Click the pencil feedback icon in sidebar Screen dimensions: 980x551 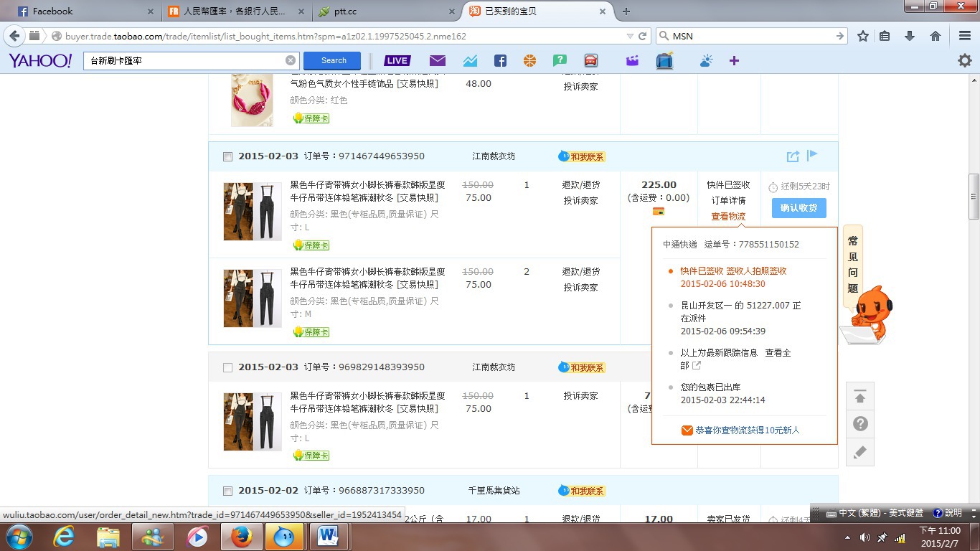860,452
